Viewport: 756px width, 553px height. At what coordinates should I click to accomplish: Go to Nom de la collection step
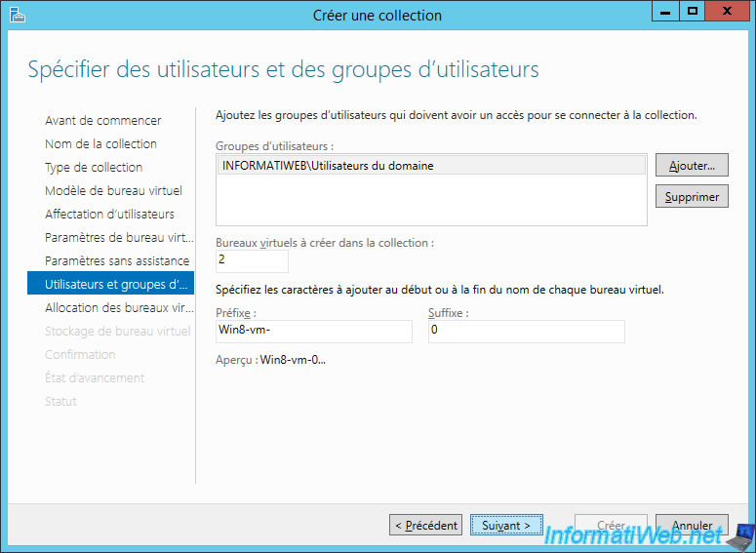pyautogui.click(x=100, y=143)
